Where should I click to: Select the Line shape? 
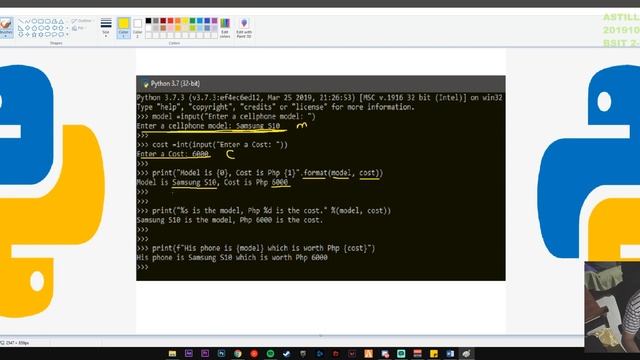click(21, 21)
